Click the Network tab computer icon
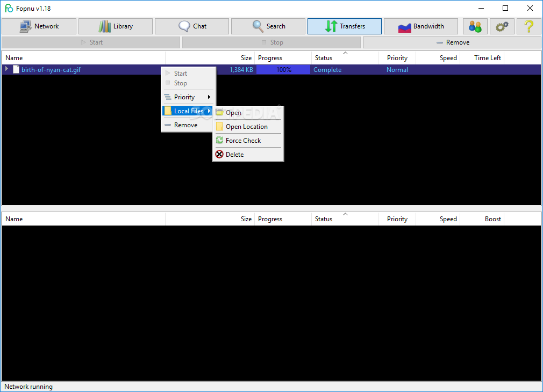Screen dimensions: 543x392 [25, 26]
